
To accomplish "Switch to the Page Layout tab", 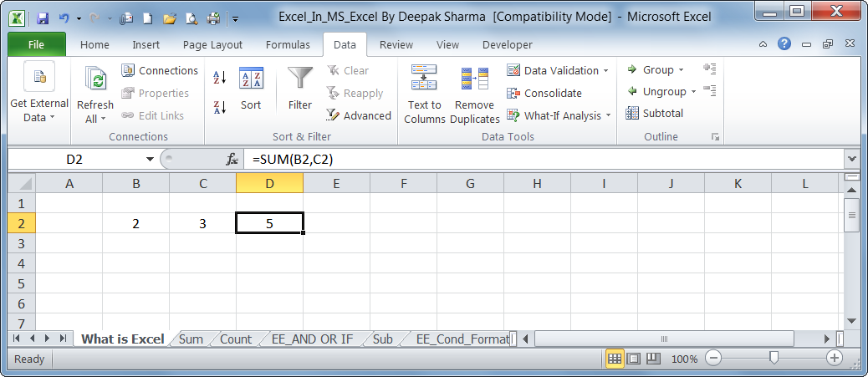I will 212,45.
